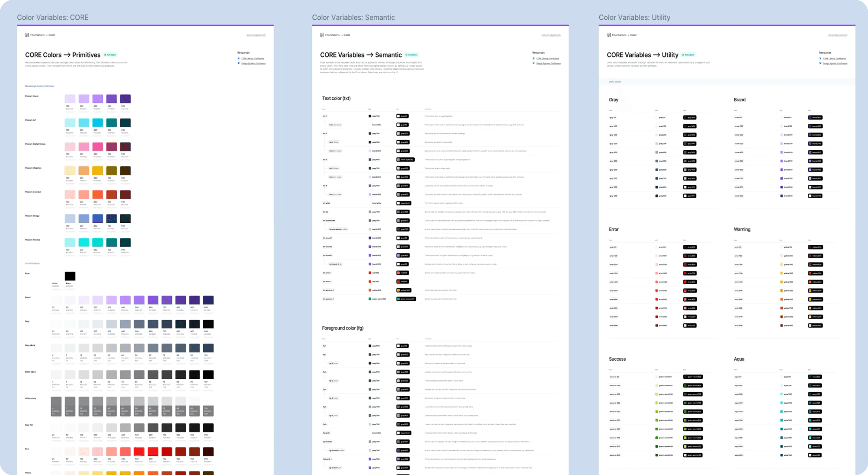The image size is (868, 475).
Task: Open the www.onequext.com link in the CORE frame
Action: click(256, 35)
